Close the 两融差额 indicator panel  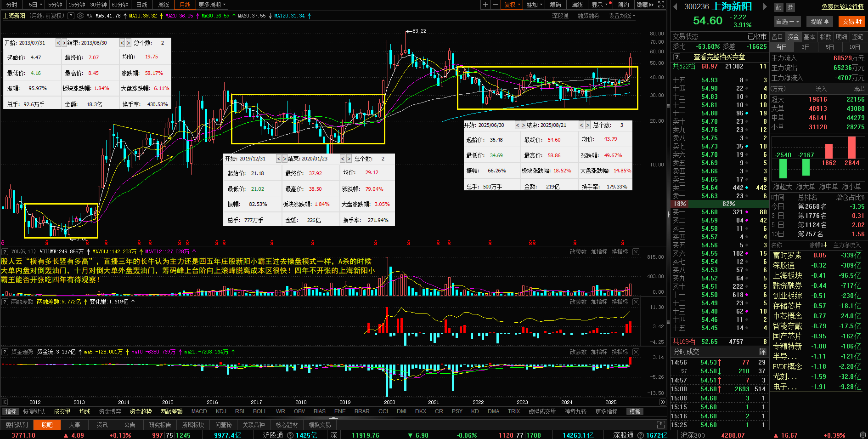click(x=636, y=302)
